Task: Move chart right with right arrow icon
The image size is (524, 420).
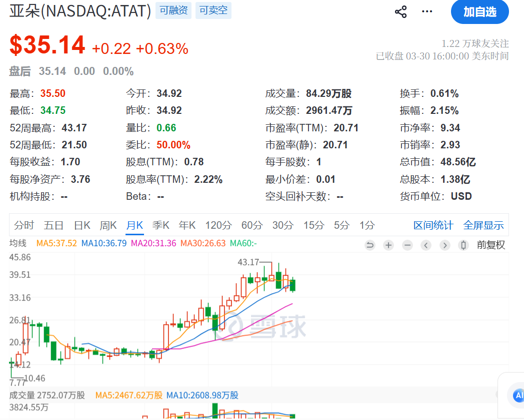Action: point(445,245)
